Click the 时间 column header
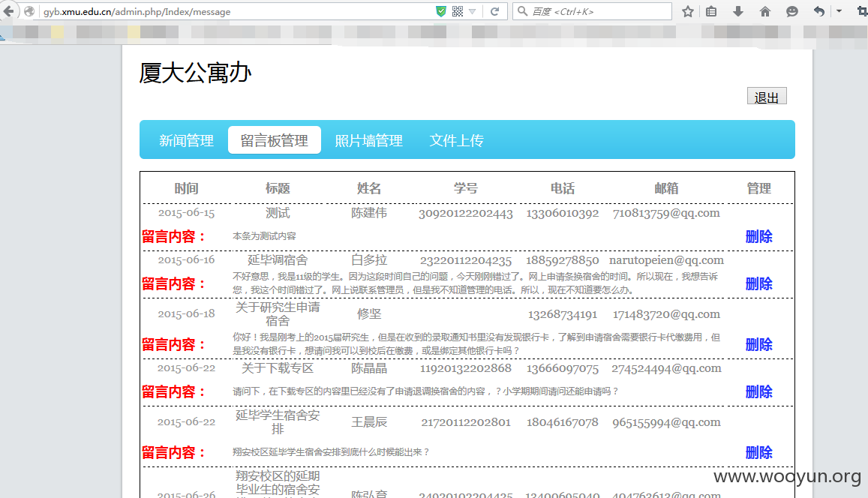The image size is (868, 498). click(x=186, y=188)
